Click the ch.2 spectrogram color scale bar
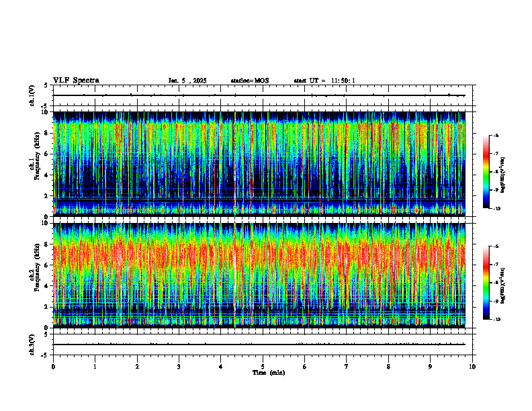Image resolution: width=532 pixels, height=411 pixels. pos(486,283)
